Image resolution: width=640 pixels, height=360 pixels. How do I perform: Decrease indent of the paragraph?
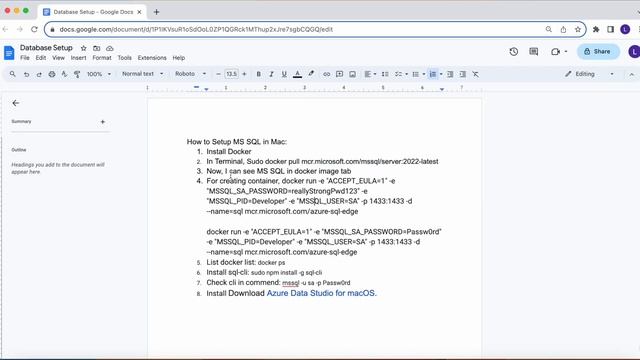[x=450, y=74]
